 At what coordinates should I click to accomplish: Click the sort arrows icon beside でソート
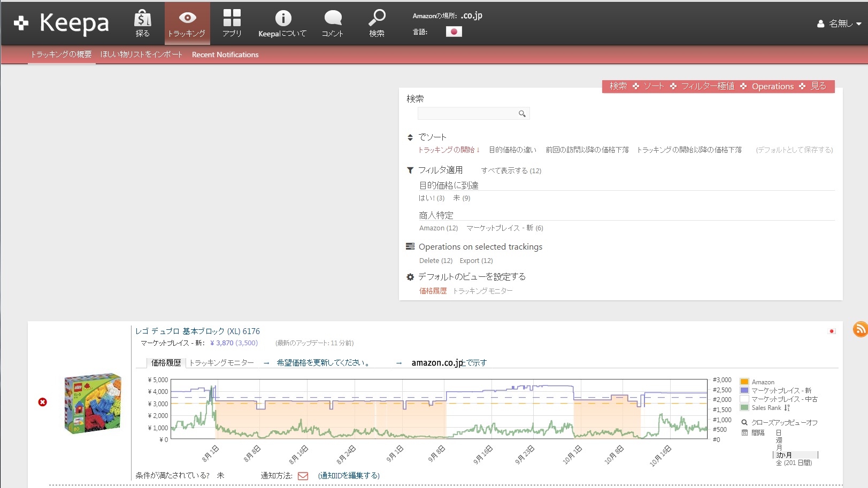(x=410, y=137)
